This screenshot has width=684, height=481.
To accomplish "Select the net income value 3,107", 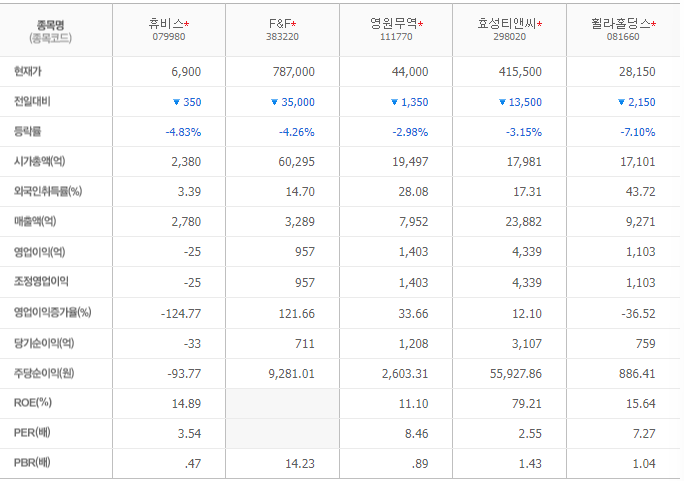I will point(527,344).
